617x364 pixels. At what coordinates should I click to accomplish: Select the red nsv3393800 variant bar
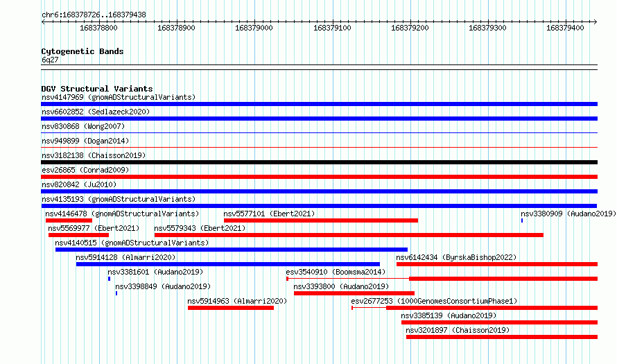pos(354,293)
